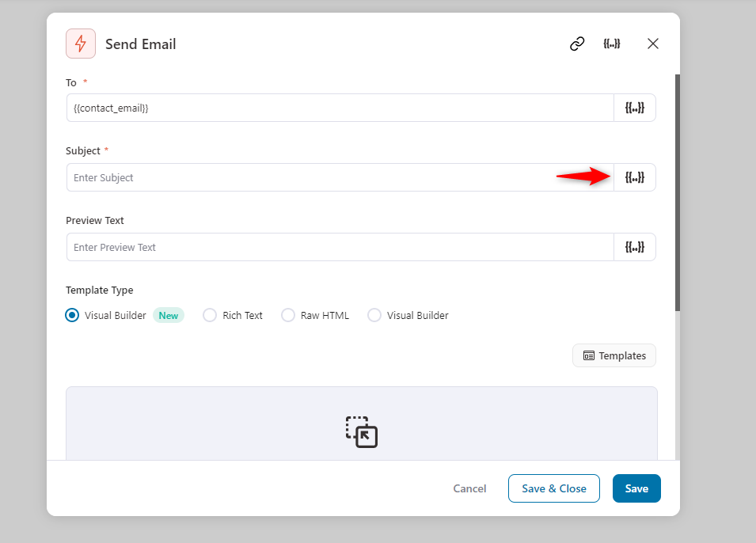The width and height of the screenshot is (756, 543).
Task: Click the To field with contact_email
Action: tap(340, 108)
